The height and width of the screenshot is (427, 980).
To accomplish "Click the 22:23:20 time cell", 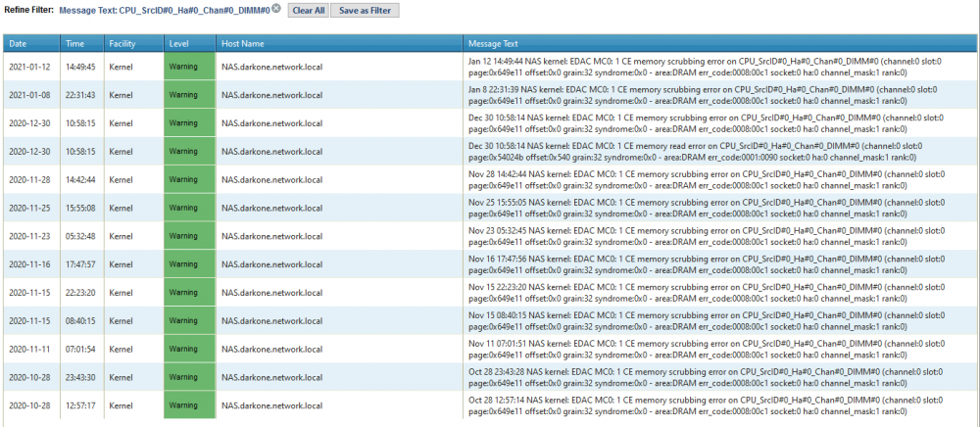I will [x=80, y=293].
